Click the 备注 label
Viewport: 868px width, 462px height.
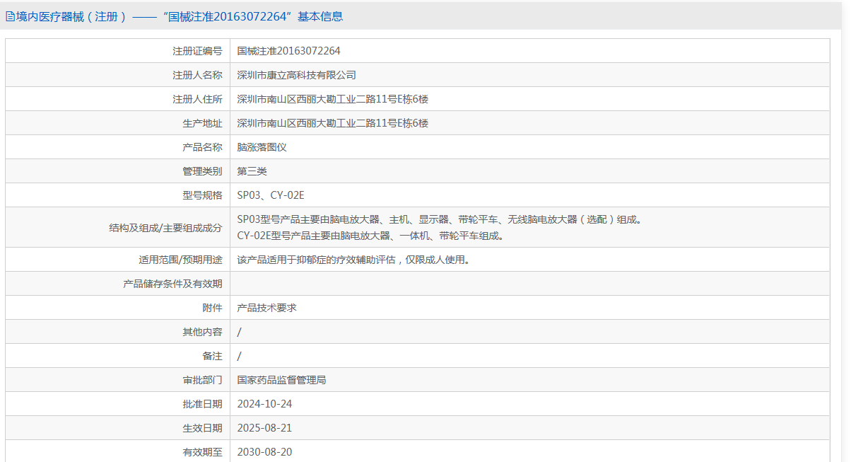point(212,356)
